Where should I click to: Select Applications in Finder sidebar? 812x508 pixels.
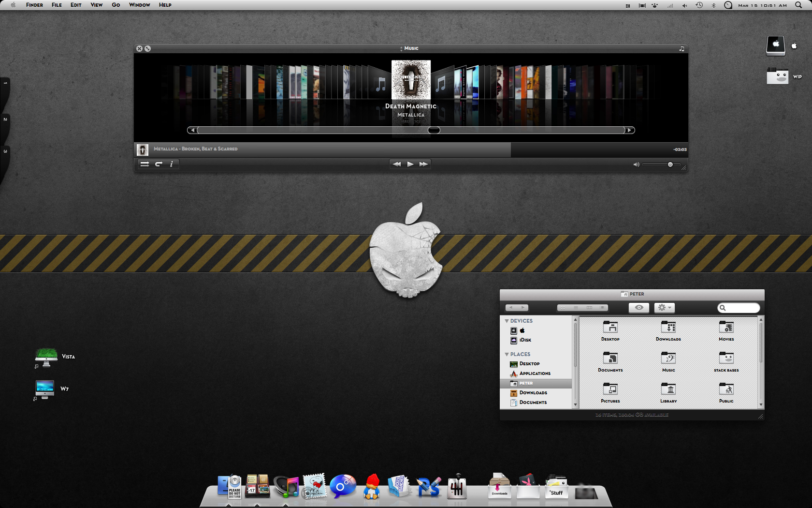coord(536,374)
